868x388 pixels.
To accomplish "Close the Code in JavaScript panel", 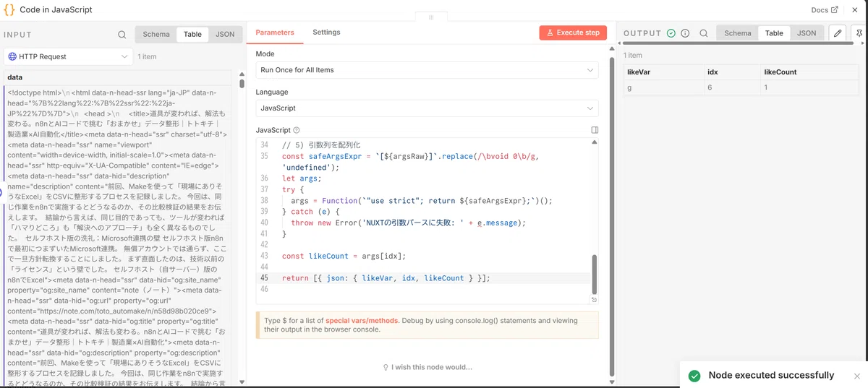I will [x=854, y=10].
